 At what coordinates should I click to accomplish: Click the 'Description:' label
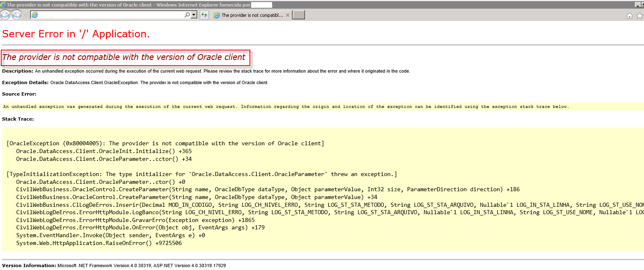click(18, 71)
